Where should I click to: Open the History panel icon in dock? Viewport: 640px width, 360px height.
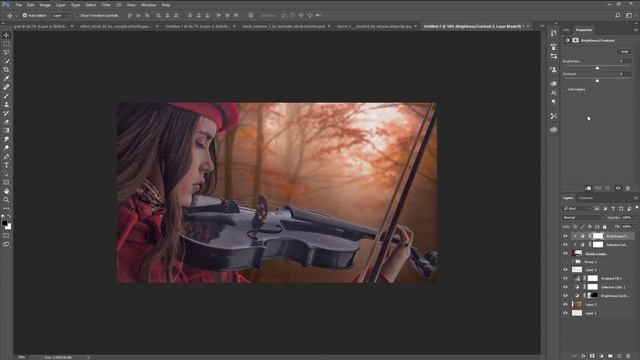pyautogui.click(x=553, y=33)
